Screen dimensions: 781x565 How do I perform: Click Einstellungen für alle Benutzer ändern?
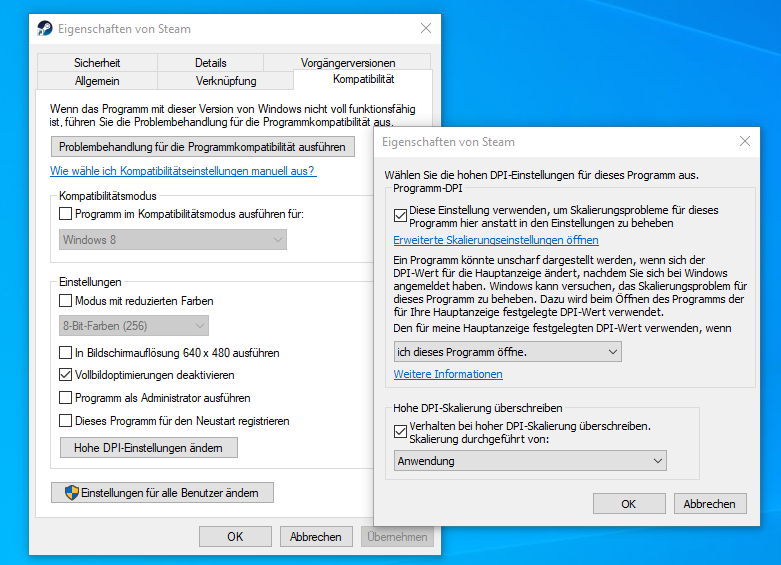pos(162,493)
